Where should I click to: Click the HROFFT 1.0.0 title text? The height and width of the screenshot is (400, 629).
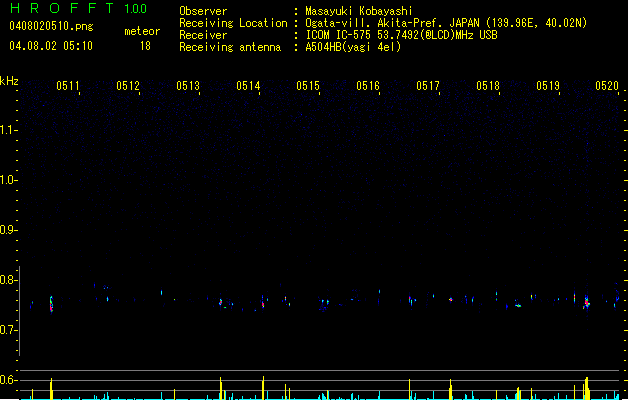[x=78, y=8]
